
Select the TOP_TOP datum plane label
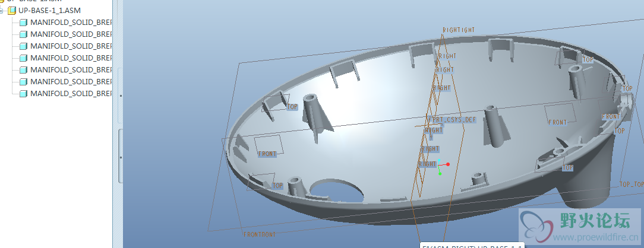[x=632, y=185]
